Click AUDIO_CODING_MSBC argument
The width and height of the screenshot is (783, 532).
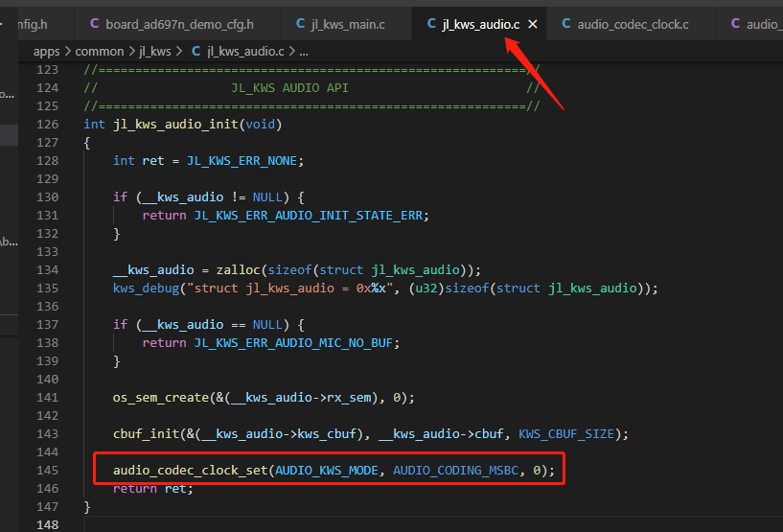click(x=456, y=471)
